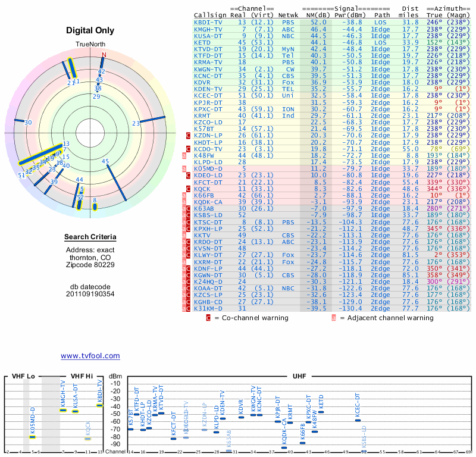Click the KDVR marker in UHF chart
Viewport: 476px width, 457px height.
(x=241, y=418)
